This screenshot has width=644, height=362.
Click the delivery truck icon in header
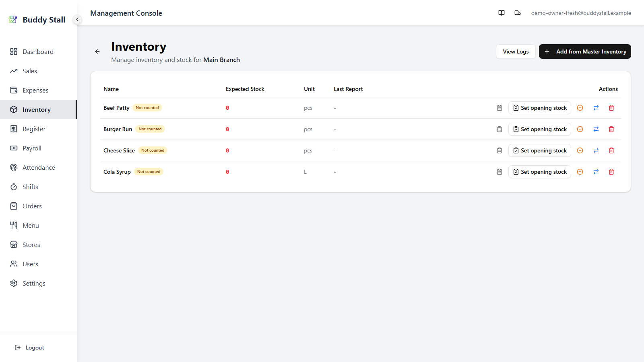518,13
